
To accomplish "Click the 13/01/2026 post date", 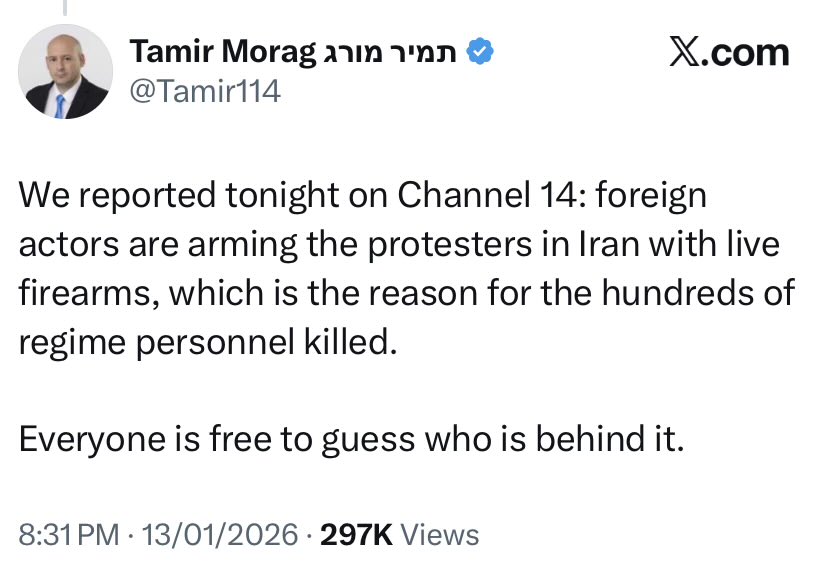I will tap(221, 534).
